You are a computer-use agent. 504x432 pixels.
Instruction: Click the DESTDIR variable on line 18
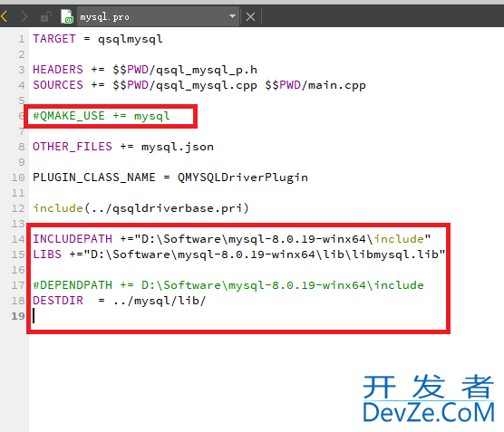[58, 301]
